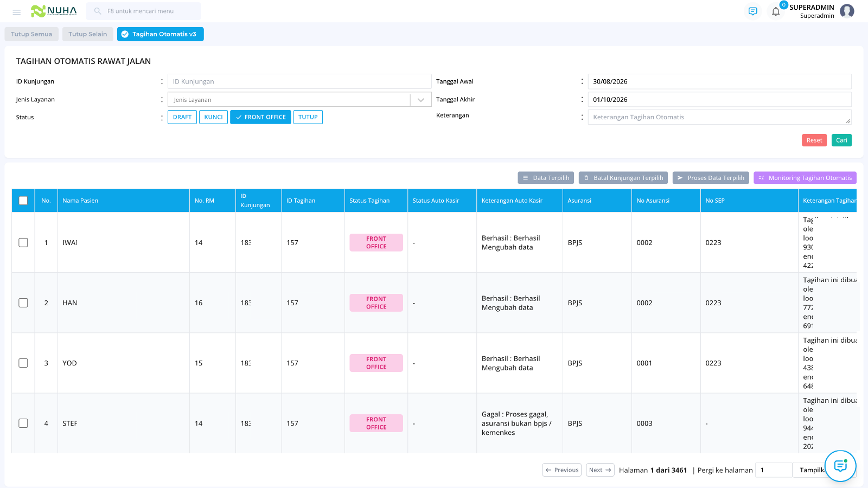Screen dimensions: 868x488
Task: Open the Superadmin user avatar
Action: pyautogui.click(x=847, y=11)
